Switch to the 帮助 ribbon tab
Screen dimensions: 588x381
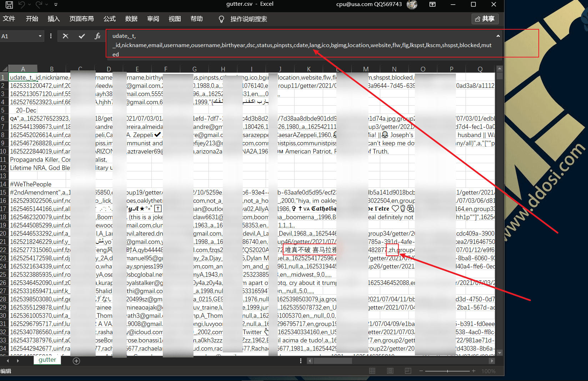point(196,19)
